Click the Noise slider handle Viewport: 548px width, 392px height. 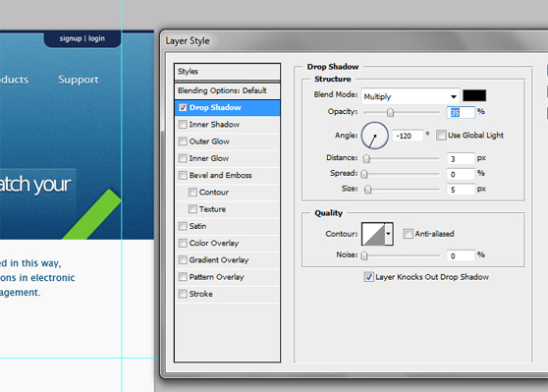coord(364,255)
